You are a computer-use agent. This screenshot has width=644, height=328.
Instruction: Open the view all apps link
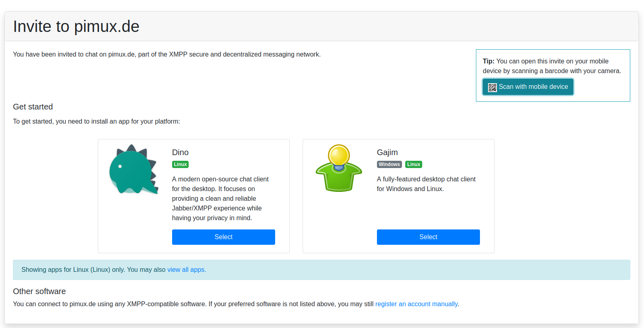tap(186, 270)
